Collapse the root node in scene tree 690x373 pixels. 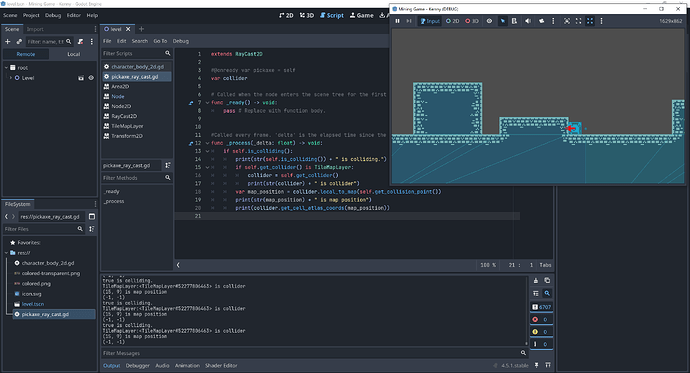click(6, 68)
